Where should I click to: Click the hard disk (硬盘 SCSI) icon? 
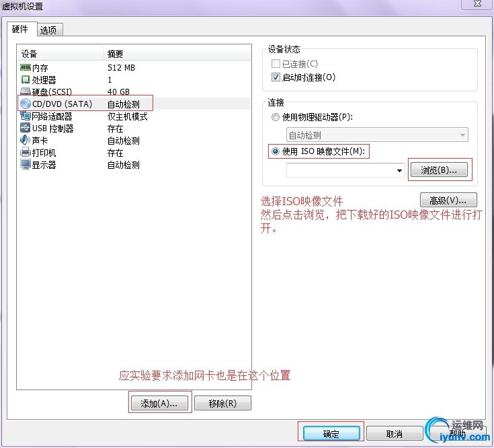click(x=26, y=91)
